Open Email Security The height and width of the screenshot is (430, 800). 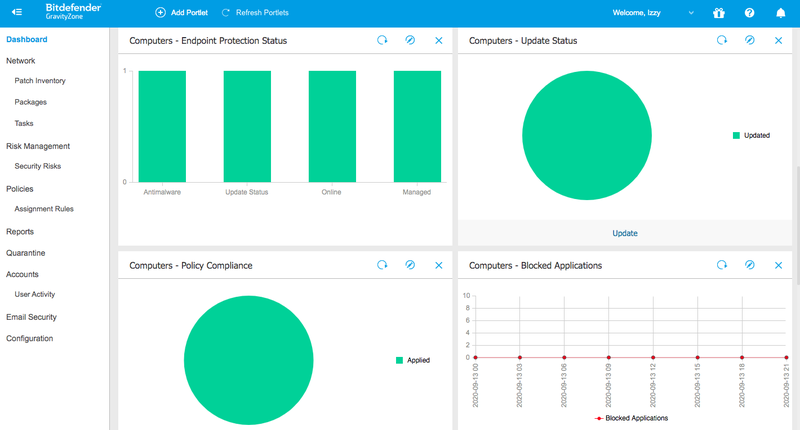pos(31,317)
